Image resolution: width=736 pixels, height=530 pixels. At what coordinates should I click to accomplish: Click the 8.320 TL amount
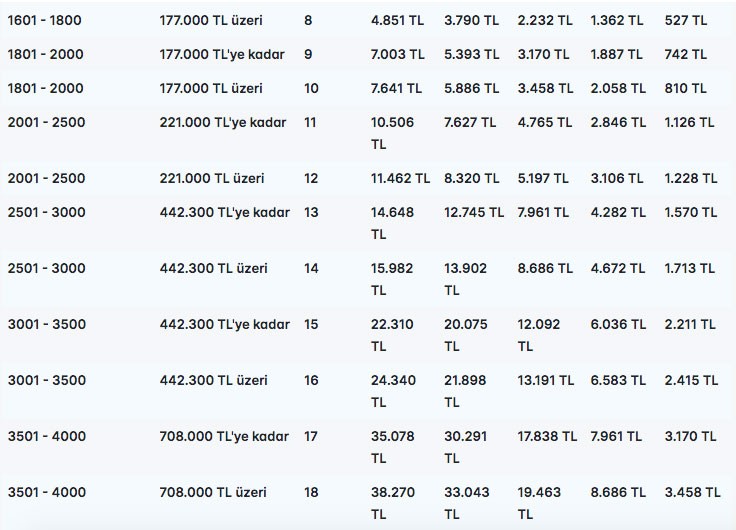472,178
